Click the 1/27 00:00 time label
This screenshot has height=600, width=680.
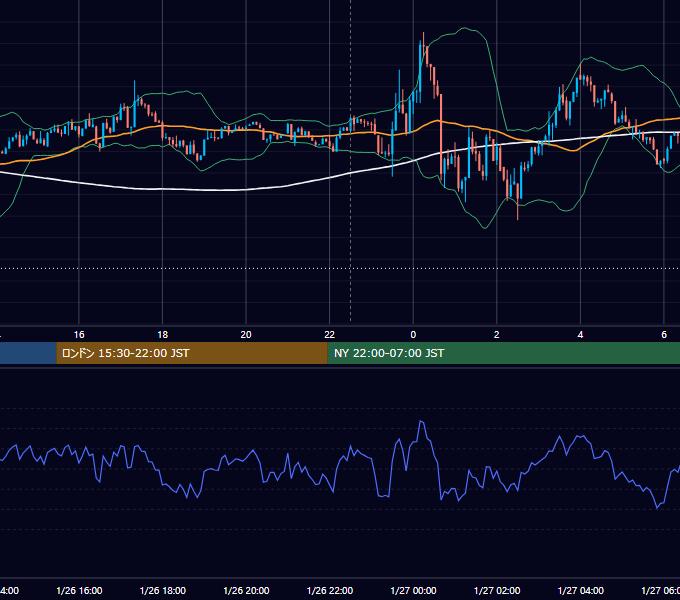point(413,590)
